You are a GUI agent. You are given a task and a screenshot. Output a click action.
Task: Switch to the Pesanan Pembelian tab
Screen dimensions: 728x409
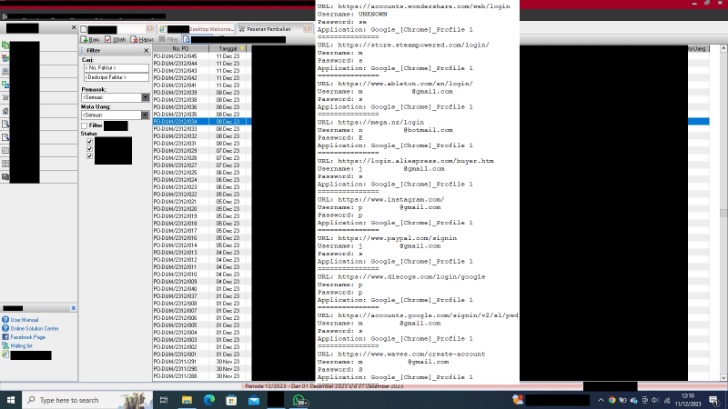268,29
